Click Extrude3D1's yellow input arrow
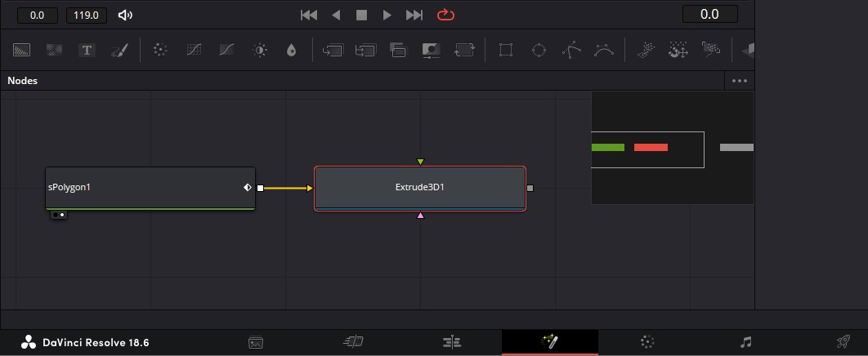Screen dimensions: 868x356 (x=310, y=188)
